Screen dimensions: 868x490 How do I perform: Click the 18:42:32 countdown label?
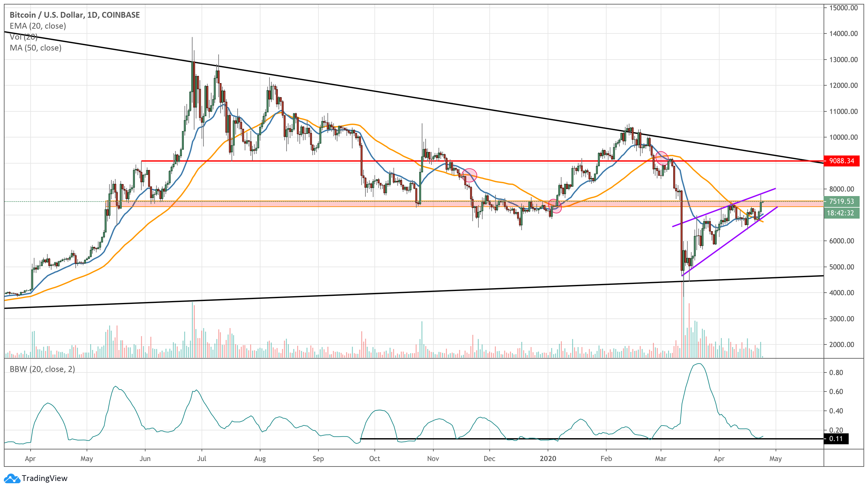841,213
